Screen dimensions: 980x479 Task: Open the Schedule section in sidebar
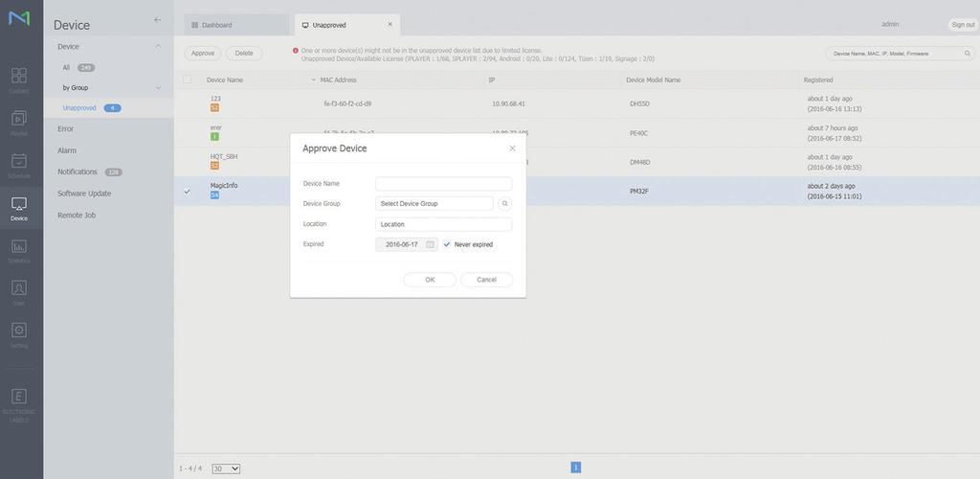point(19,165)
